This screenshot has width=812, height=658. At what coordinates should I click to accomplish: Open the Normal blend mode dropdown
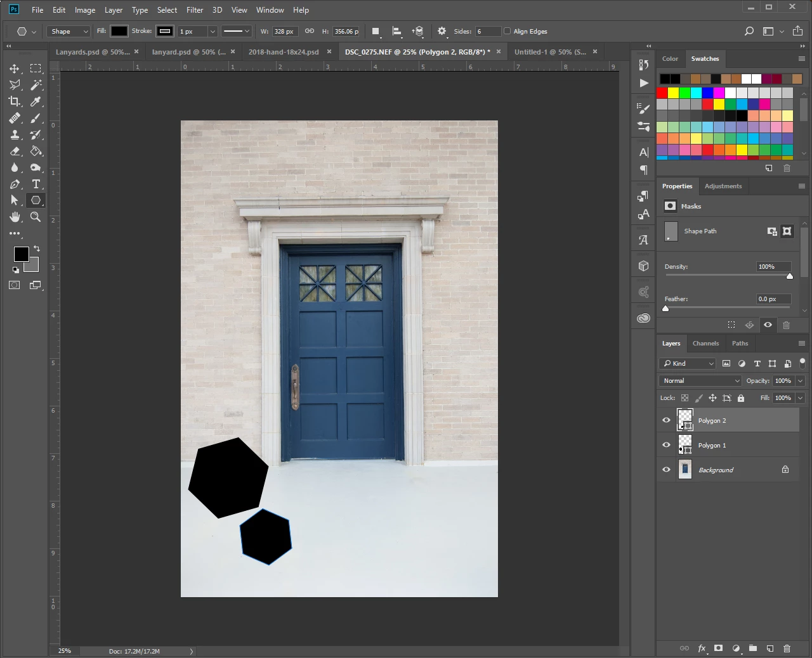(x=700, y=380)
